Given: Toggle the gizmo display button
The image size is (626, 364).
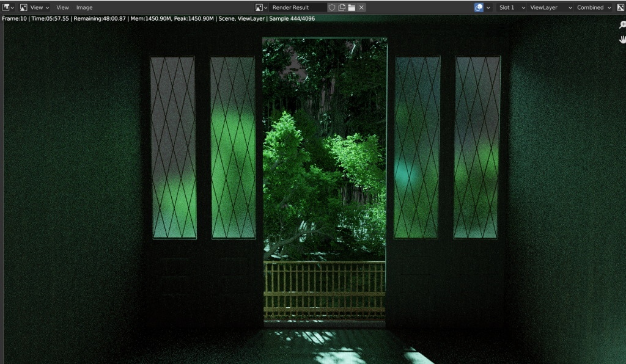Looking at the screenshot, I should tap(479, 7).
